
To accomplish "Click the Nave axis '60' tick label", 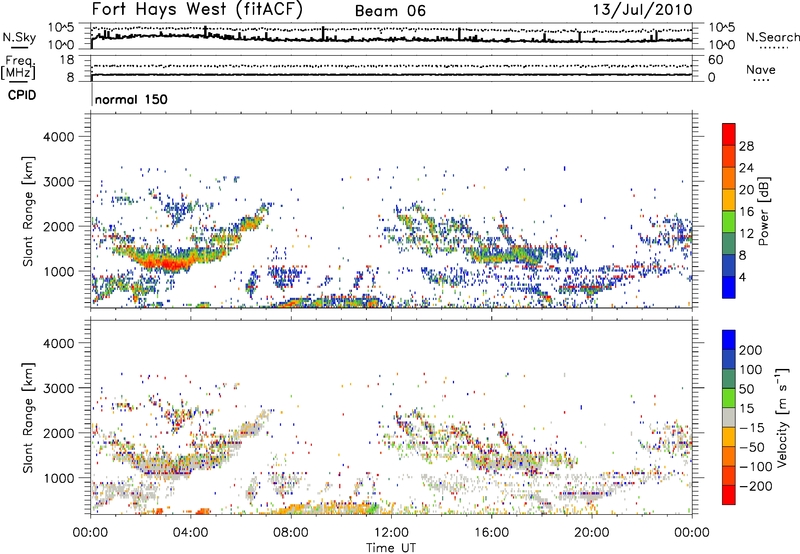I will [716, 60].
